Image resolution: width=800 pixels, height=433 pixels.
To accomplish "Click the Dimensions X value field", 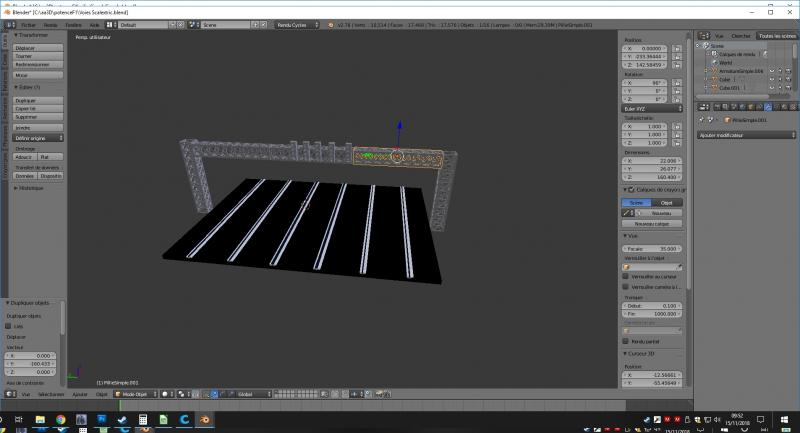I will coord(651,160).
